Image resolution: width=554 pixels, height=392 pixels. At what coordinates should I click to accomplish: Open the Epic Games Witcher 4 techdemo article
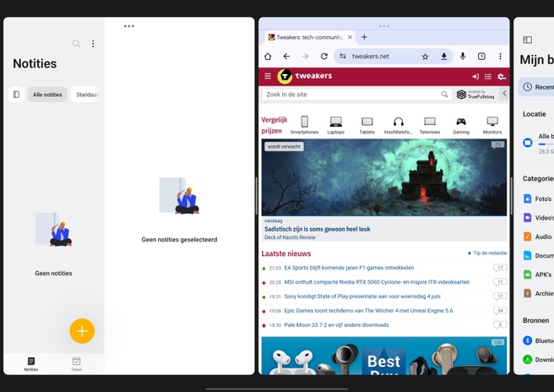pos(368,311)
